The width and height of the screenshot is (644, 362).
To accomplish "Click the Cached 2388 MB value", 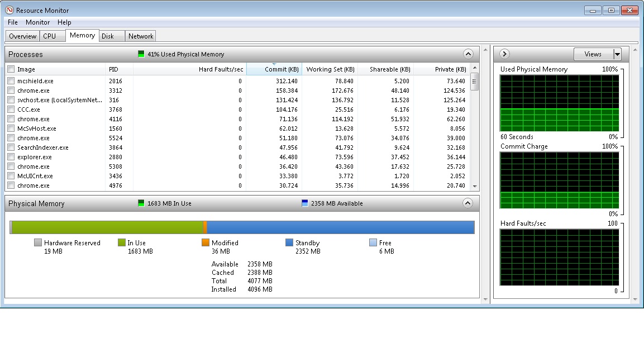I will (x=260, y=273).
